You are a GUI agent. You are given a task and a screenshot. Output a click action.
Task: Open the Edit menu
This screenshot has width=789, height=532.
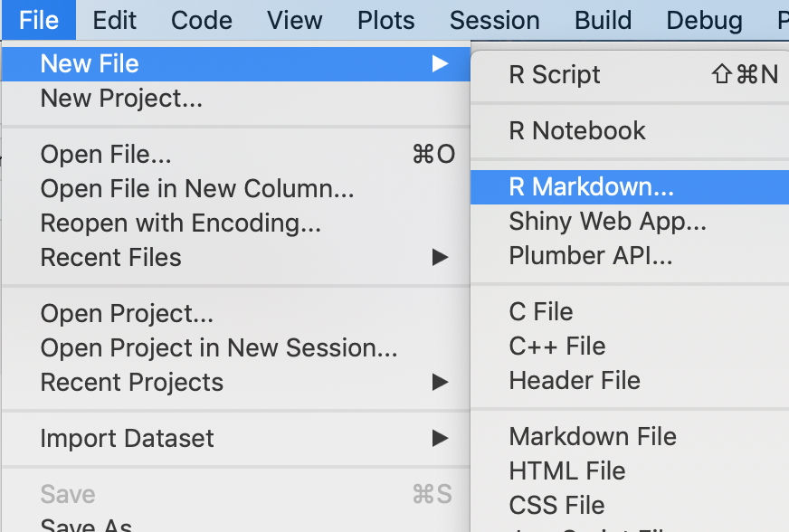[114, 20]
